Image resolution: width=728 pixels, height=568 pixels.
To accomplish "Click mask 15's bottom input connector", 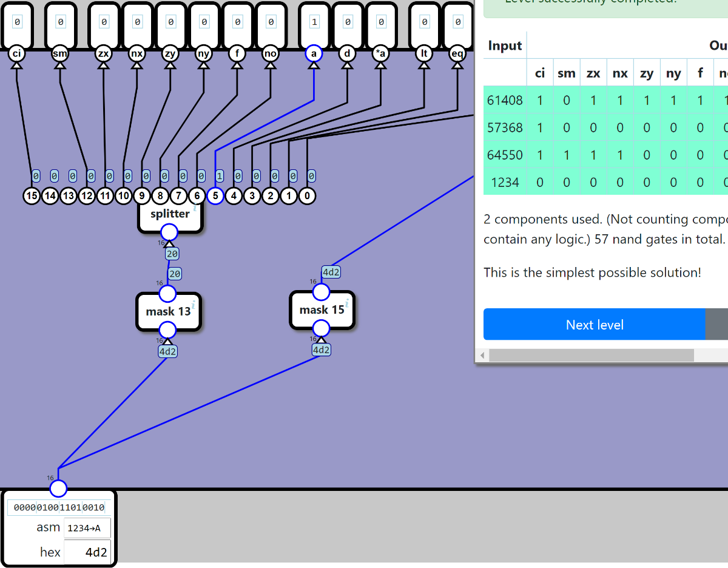I will (321, 328).
